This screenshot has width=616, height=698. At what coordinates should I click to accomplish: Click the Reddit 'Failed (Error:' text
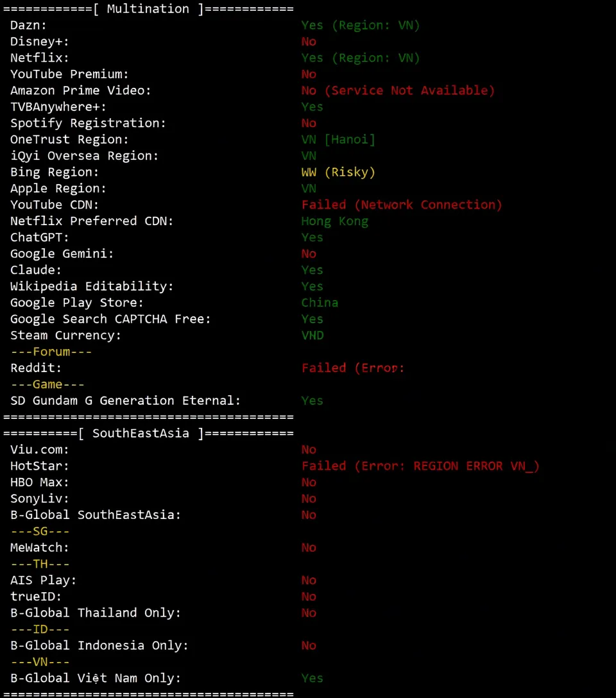(353, 368)
